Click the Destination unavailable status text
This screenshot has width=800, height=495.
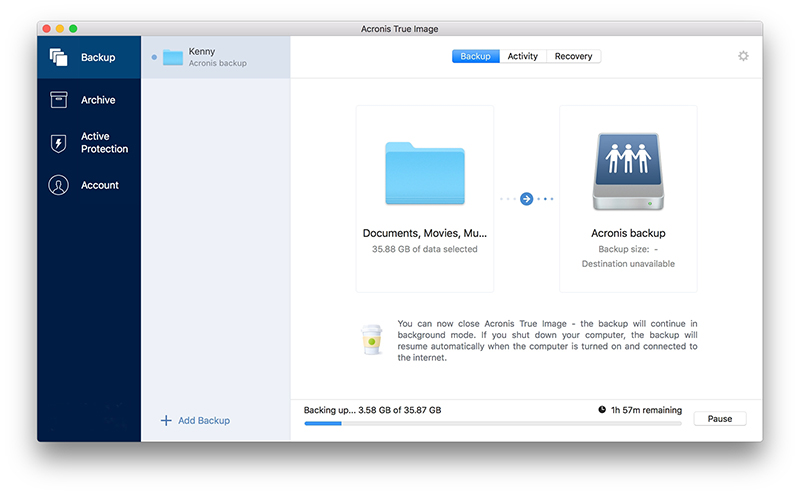(x=628, y=264)
